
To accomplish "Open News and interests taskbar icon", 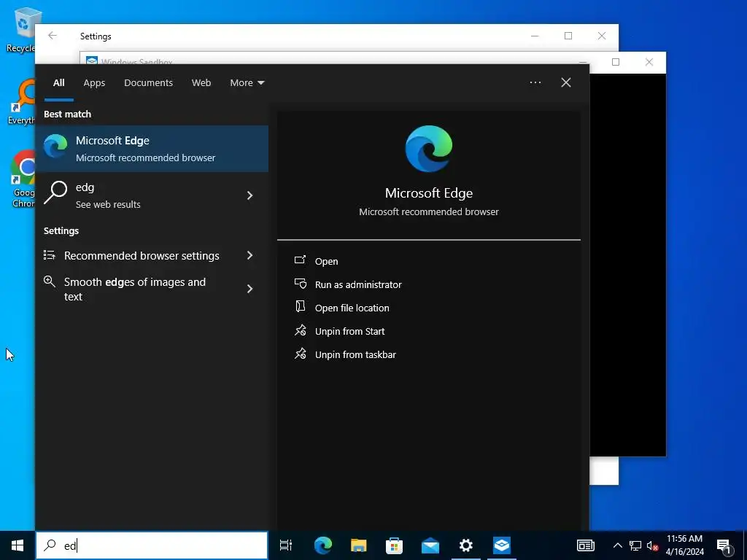I will pyautogui.click(x=586, y=545).
